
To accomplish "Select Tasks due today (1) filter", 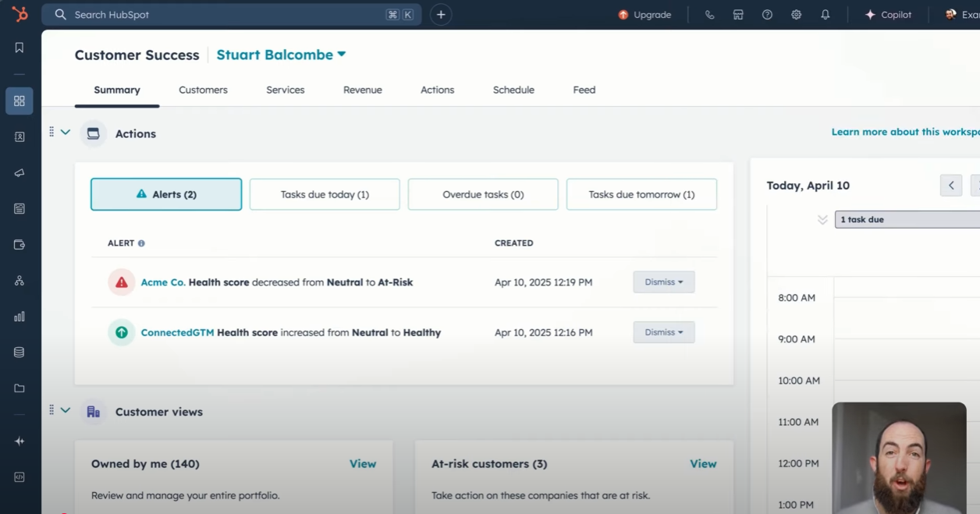I will 325,194.
